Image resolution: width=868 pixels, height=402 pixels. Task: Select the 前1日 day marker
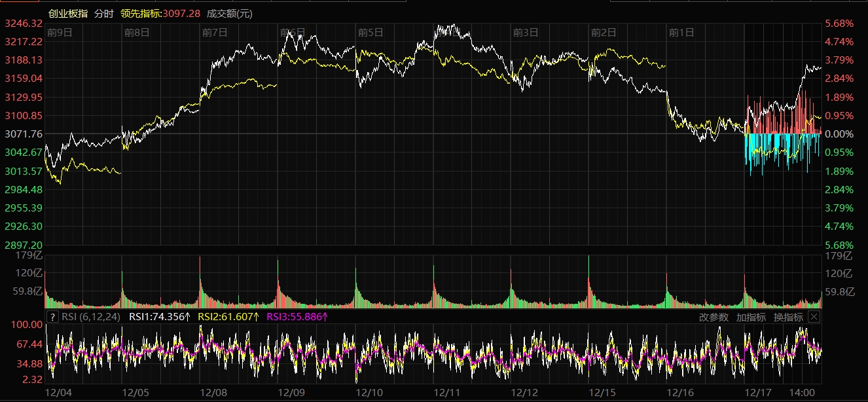681,32
